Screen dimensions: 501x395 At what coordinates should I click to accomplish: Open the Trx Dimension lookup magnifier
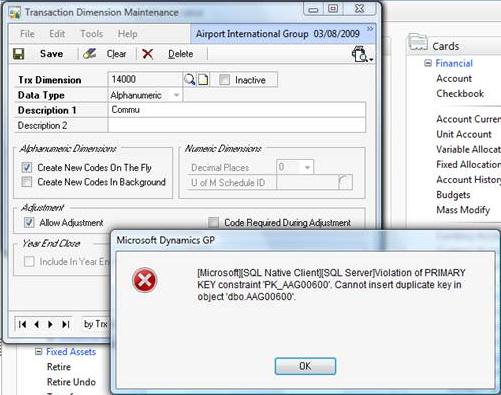click(190, 80)
